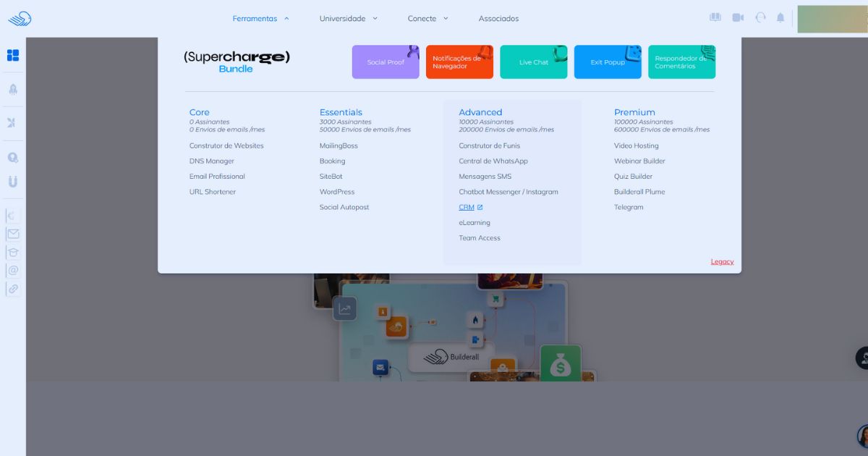This screenshot has width=868, height=456.
Task: Open DNS Manager tool
Action: point(212,161)
